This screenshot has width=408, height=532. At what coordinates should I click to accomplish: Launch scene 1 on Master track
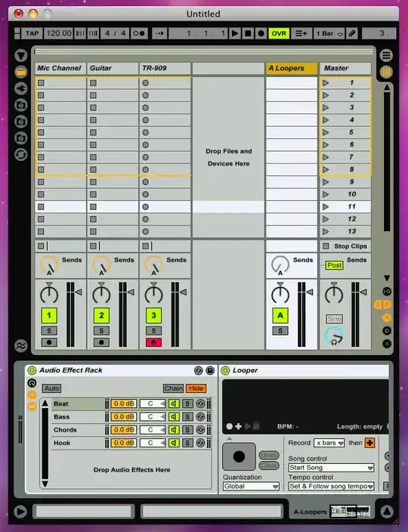326,83
